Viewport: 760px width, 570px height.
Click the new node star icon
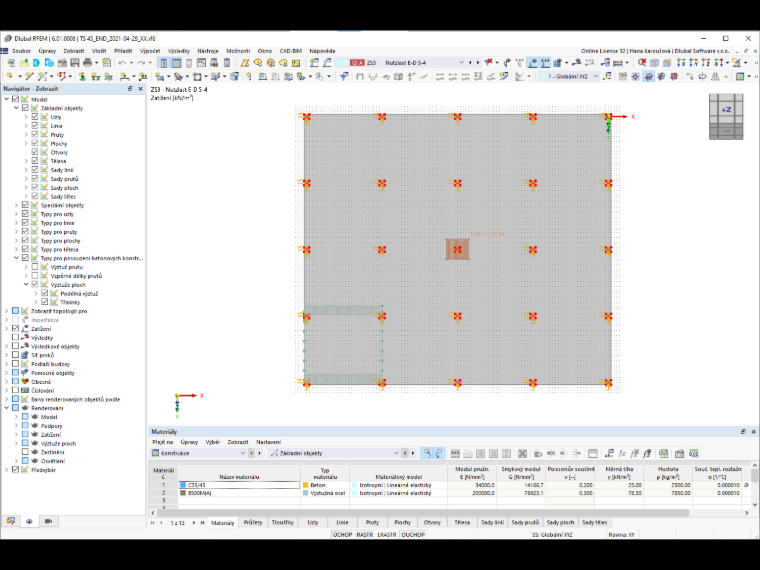coord(10,76)
